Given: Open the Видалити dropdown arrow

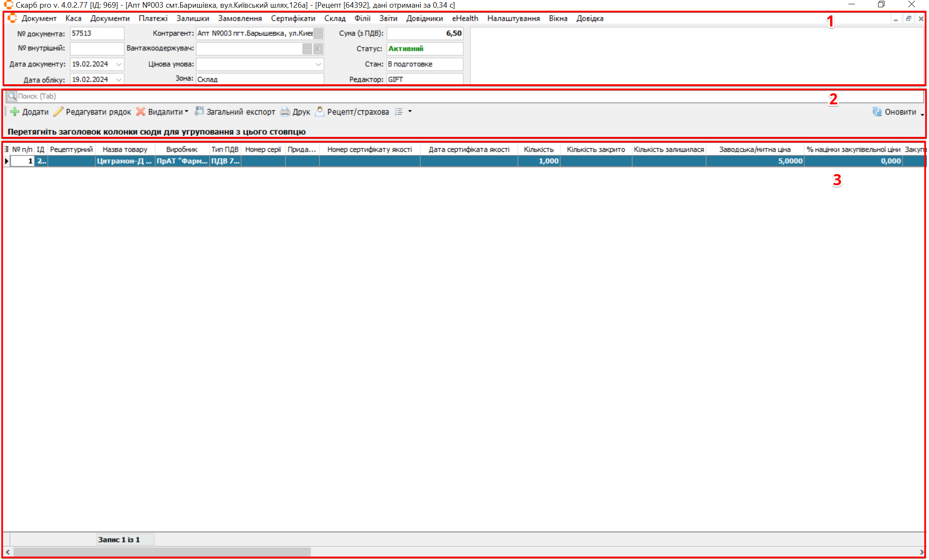Looking at the screenshot, I should [187, 112].
